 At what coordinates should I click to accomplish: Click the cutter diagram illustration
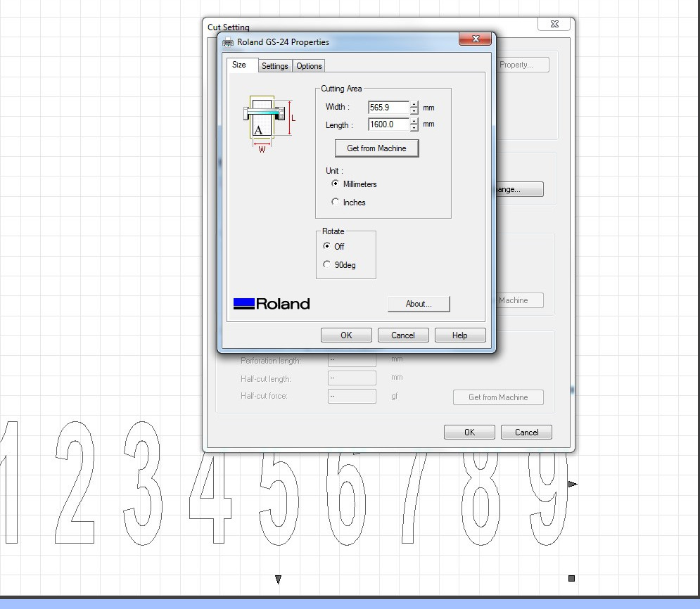pyautogui.click(x=269, y=124)
